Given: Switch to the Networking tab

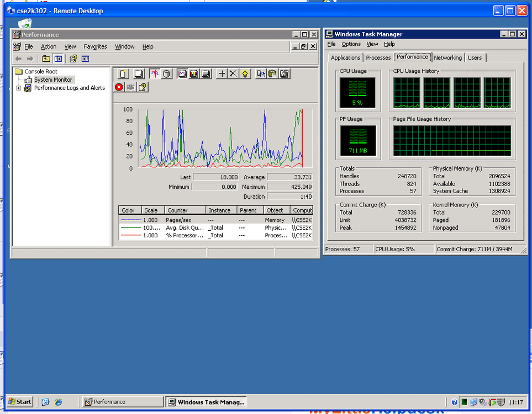Looking at the screenshot, I should pos(447,57).
